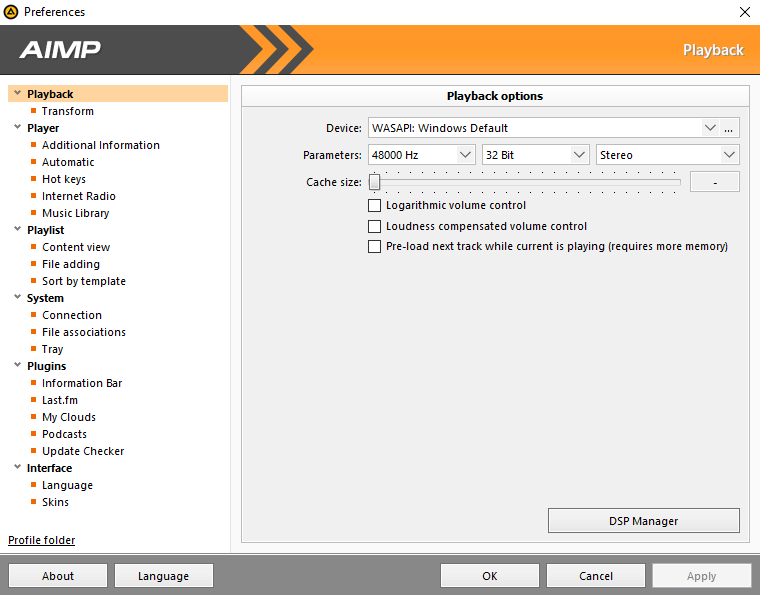Select File associations in the tree
This screenshot has height=595, width=760.
pyautogui.click(x=84, y=332)
